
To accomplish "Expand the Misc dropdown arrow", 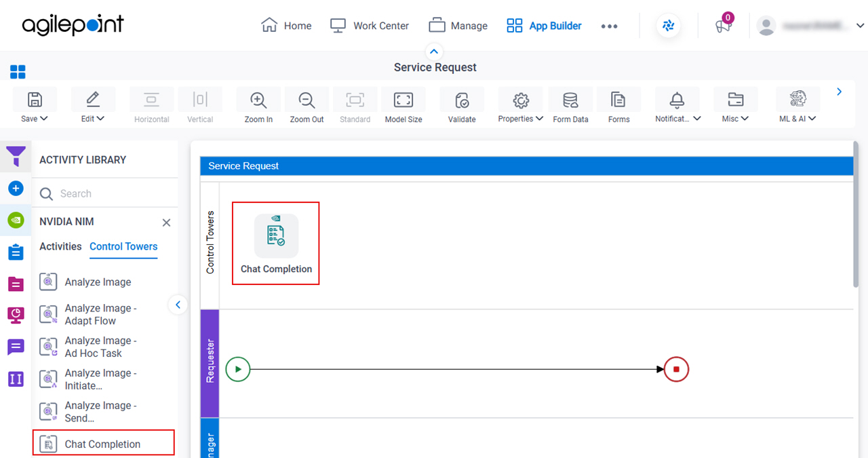I will (x=745, y=119).
